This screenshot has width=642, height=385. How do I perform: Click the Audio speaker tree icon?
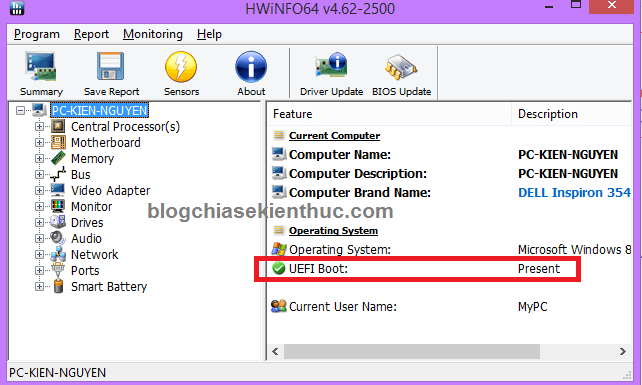click(x=58, y=238)
